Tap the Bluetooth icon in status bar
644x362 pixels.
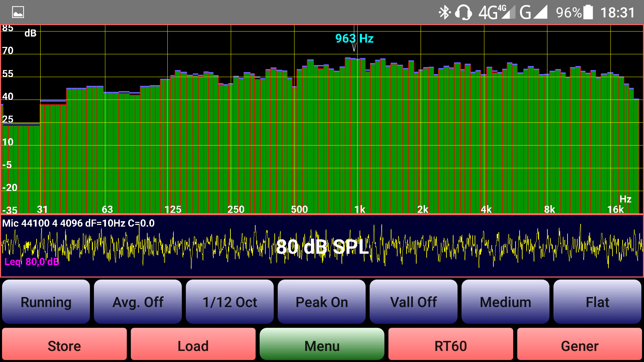click(x=444, y=12)
